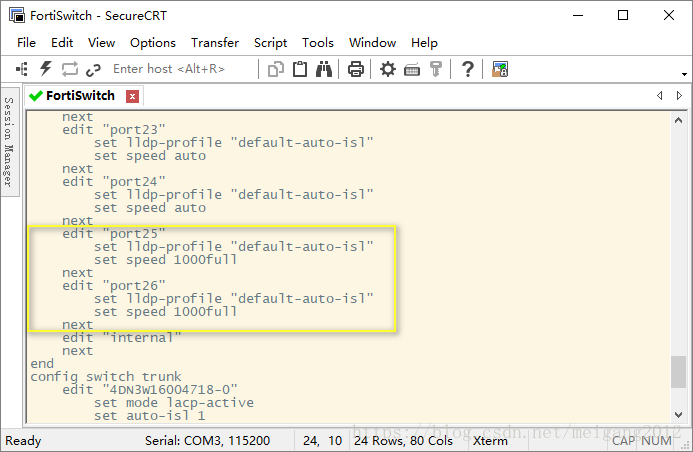Image resolution: width=693 pixels, height=452 pixels.
Task: Click set speed auto under port23
Action: (150, 156)
